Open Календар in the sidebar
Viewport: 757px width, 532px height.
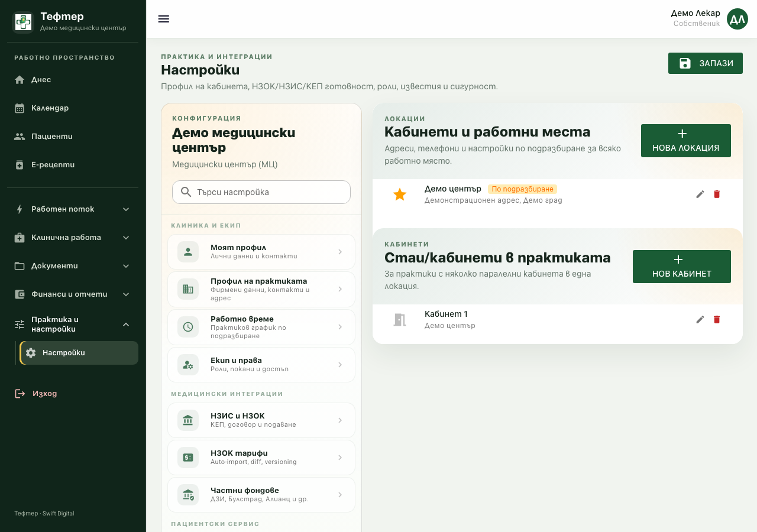point(73,108)
